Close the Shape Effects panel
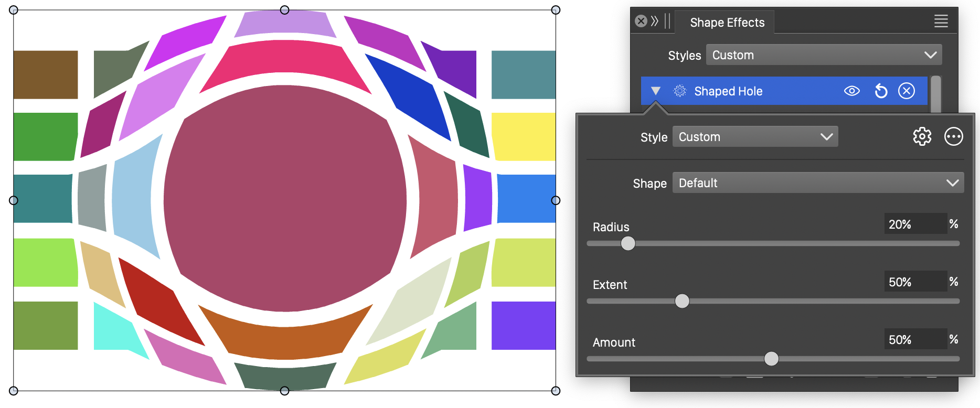This screenshot has height=408, width=980. (x=641, y=21)
